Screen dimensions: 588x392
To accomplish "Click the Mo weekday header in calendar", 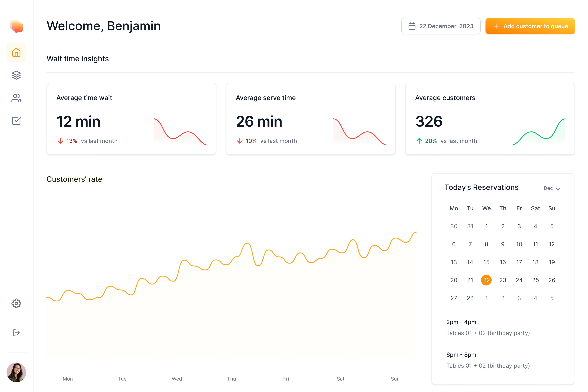I will [453, 208].
